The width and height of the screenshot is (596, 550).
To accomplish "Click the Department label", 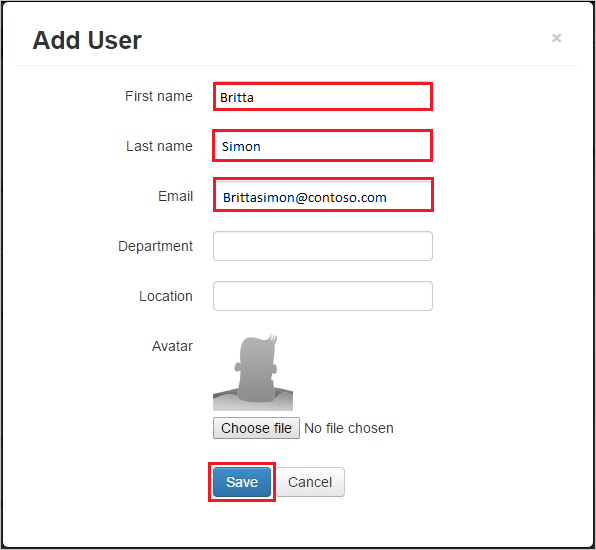I will click(x=155, y=246).
